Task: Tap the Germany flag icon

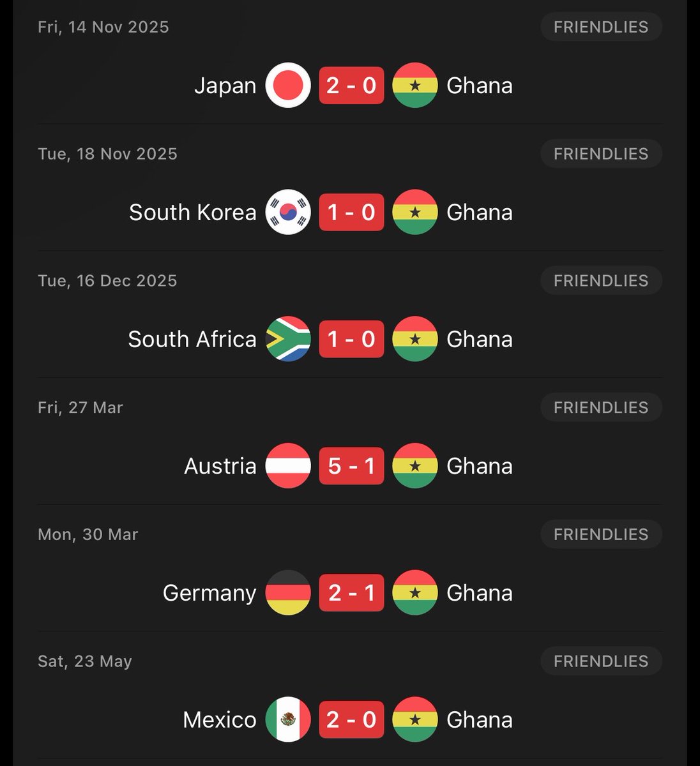Action: (288, 592)
